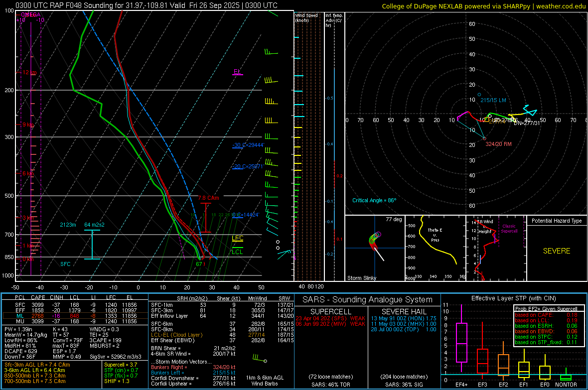Viewport: 588px width, 390px height.
Task: Click the '13 May 91 00Z (HON)' hail analogue
Action: click(397, 318)
